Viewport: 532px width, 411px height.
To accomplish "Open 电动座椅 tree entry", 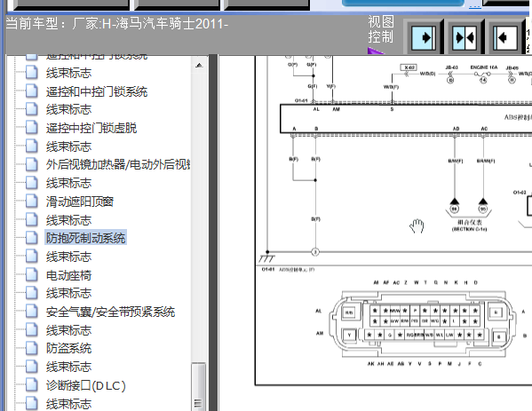I will [x=69, y=275].
